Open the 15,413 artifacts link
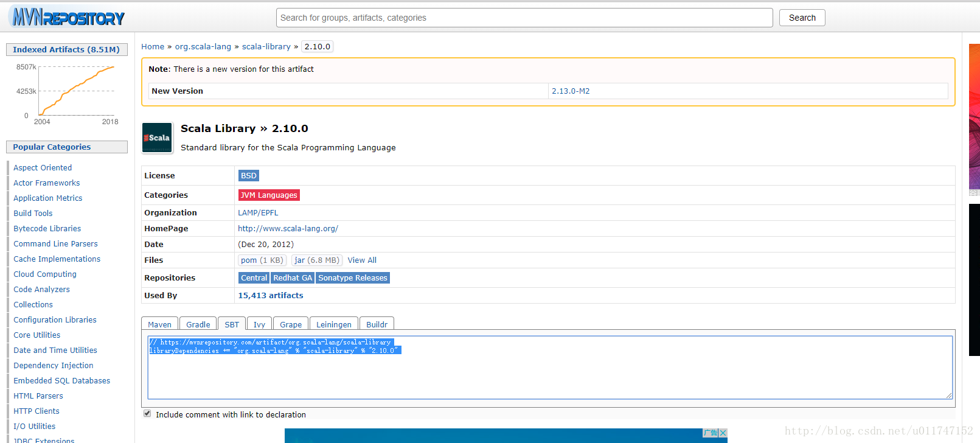The image size is (980, 443). 271,295
